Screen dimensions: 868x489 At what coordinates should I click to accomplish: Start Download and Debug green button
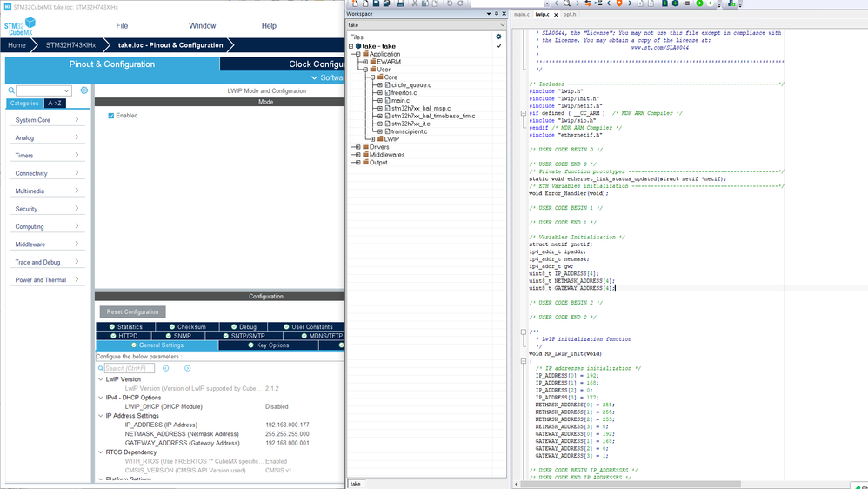(x=699, y=3)
